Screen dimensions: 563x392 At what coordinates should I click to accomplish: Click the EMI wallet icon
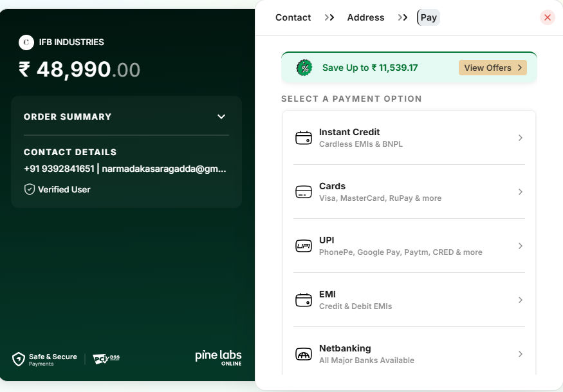click(303, 300)
